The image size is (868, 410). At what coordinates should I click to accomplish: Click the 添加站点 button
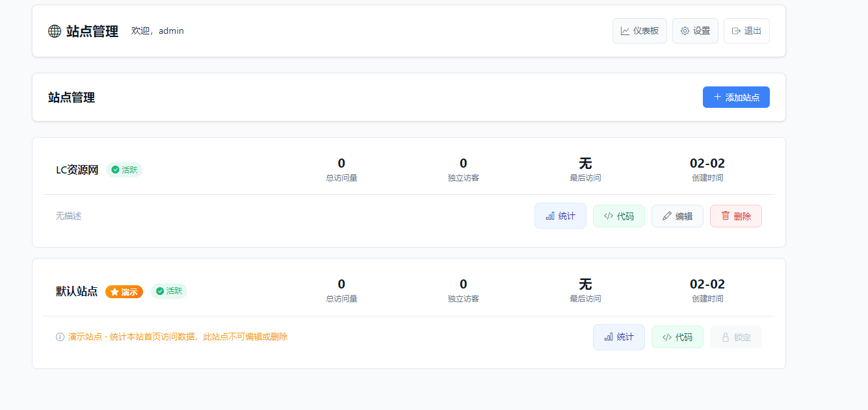tap(735, 97)
